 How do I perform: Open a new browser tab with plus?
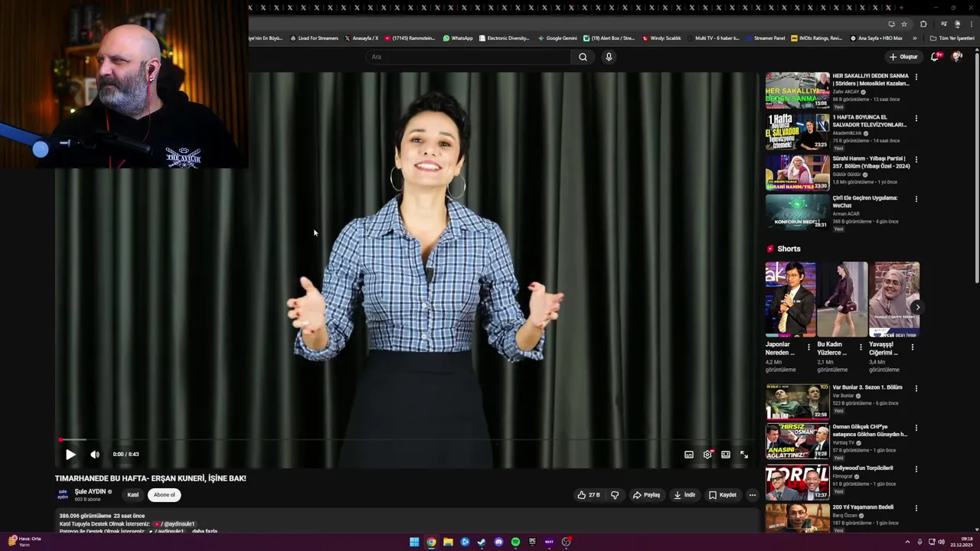[x=901, y=8]
